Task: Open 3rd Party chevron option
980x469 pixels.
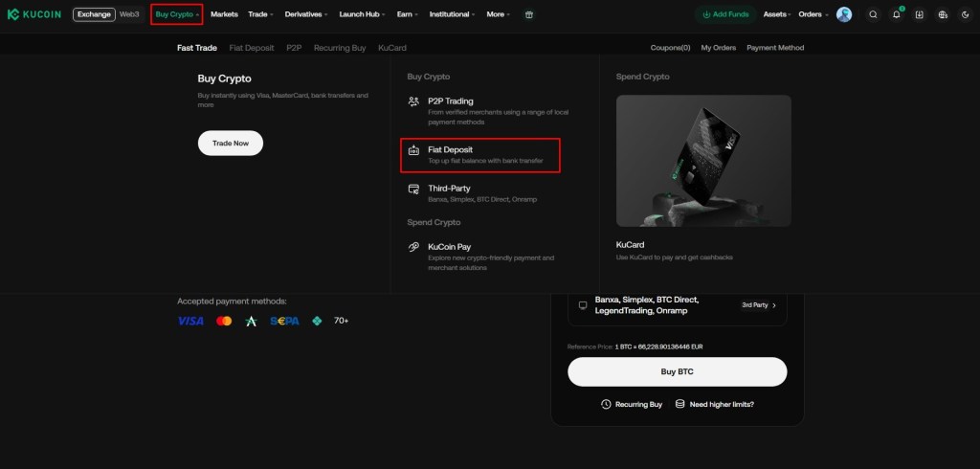Action: 759,305
